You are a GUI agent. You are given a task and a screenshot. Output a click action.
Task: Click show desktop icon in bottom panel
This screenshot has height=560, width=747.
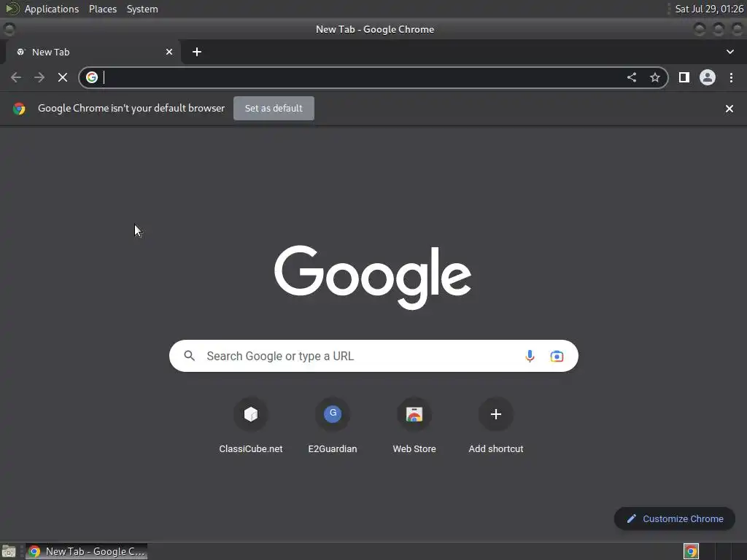pyautogui.click(x=9, y=551)
